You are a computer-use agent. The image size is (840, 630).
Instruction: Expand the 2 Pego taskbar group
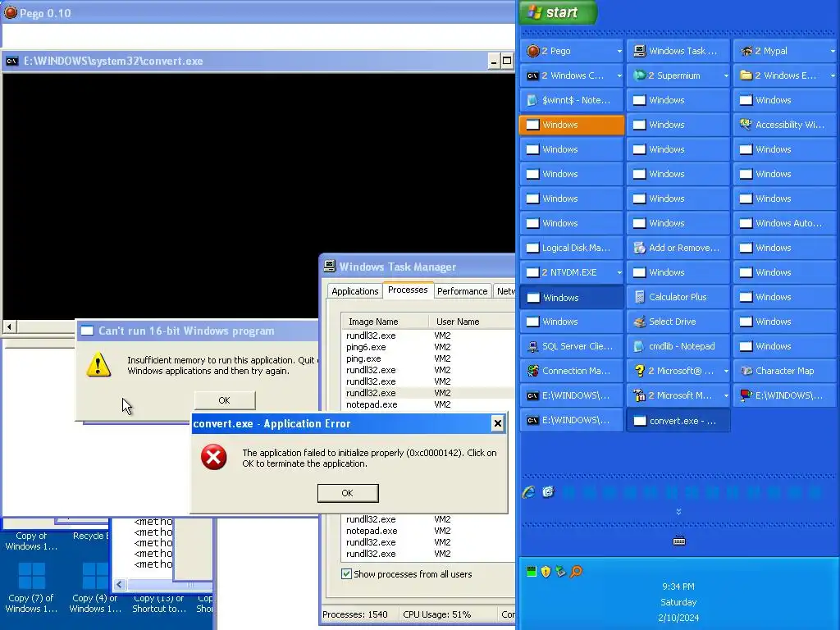619,52
